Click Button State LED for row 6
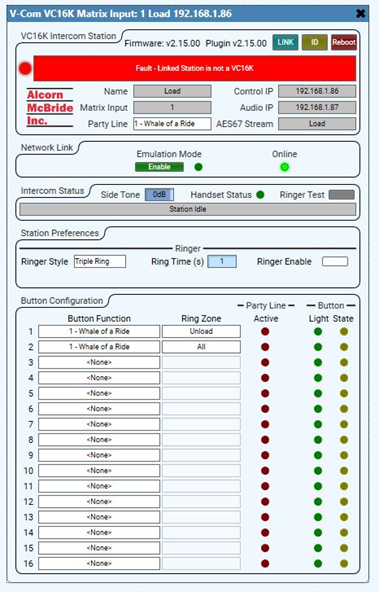The height and width of the screenshot is (592, 379). tap(344, 409)
